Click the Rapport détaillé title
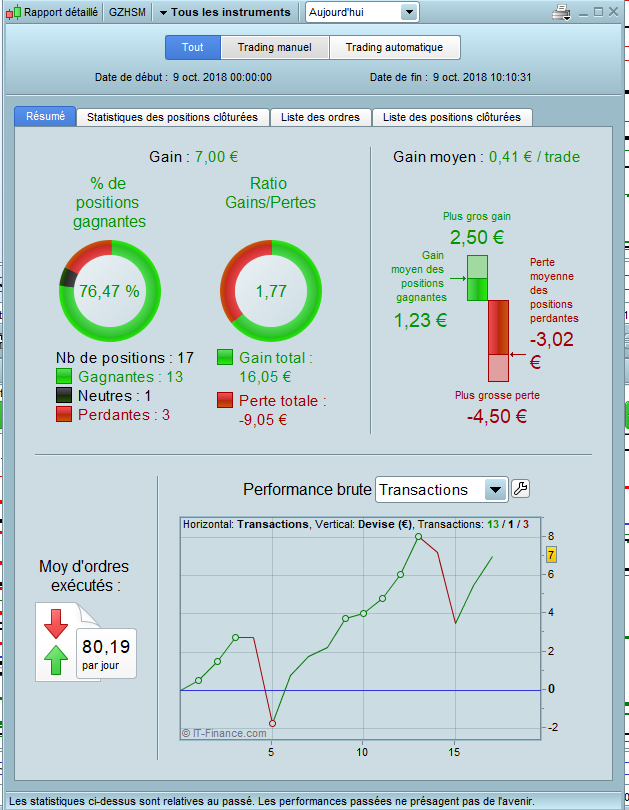This screenshot has height=810, width=629. pos(61,12)
